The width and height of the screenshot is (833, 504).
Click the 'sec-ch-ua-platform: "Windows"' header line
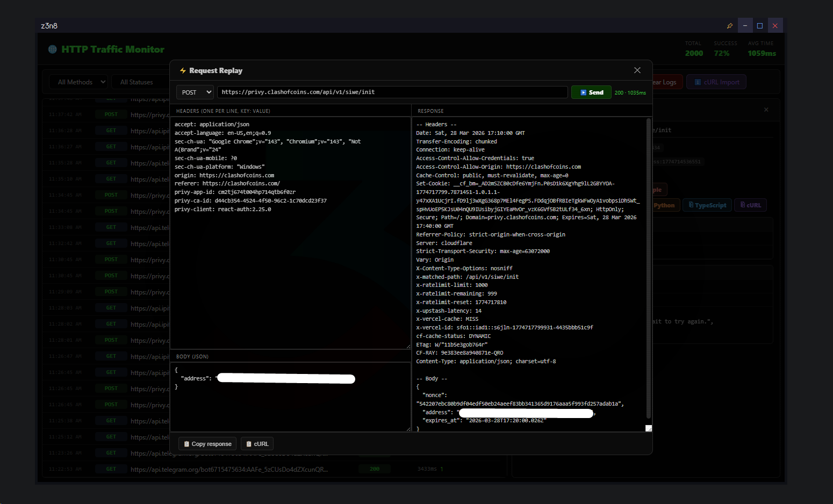point(219,167)
